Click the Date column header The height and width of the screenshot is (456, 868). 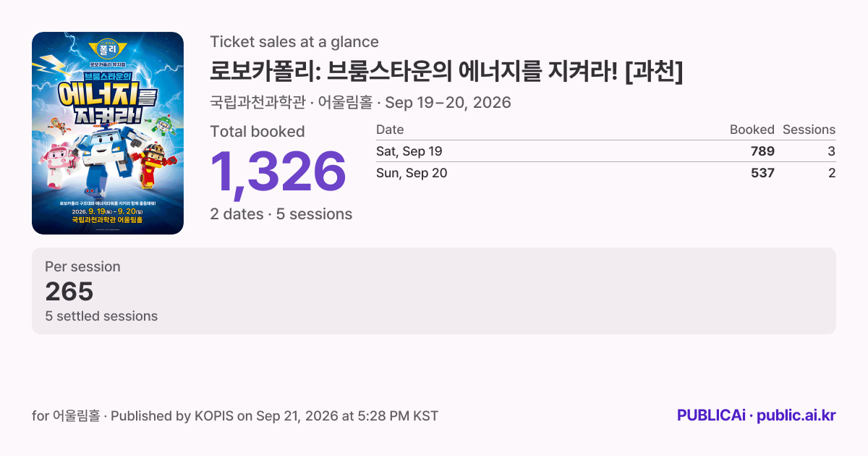tap(390, 130)
